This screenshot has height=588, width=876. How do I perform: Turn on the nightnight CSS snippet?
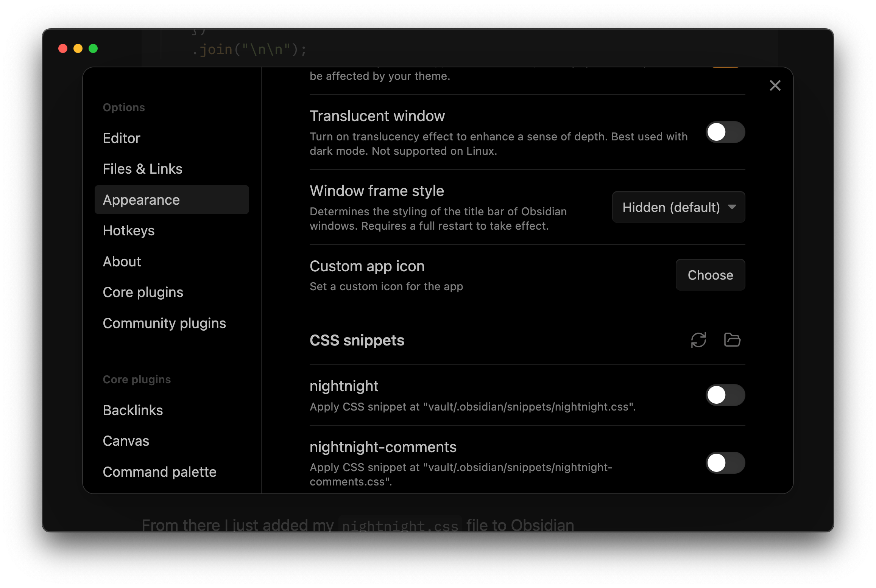725,395
